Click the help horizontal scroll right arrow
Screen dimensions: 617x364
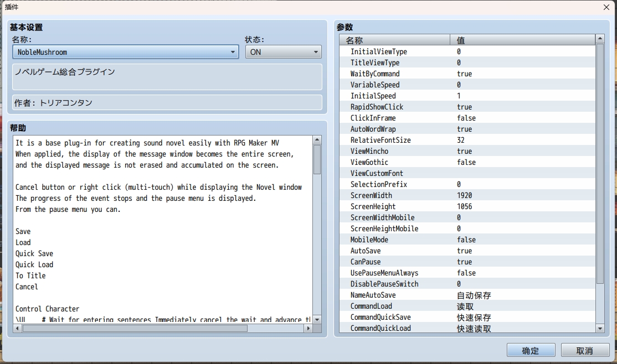point(308,328)
